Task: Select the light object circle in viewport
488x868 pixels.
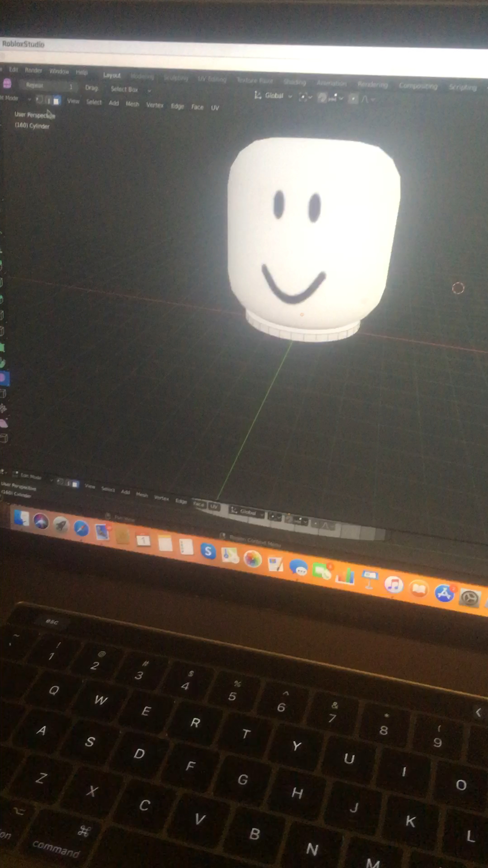Action: (458, 288)
